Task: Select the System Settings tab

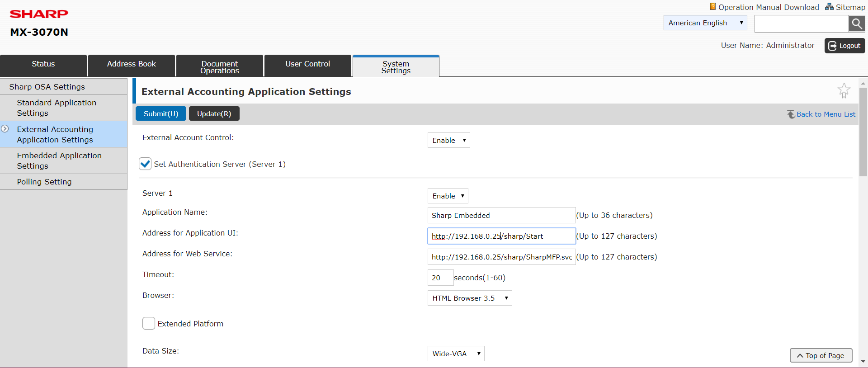Action: pyautogui.click(x=396, y=66)
